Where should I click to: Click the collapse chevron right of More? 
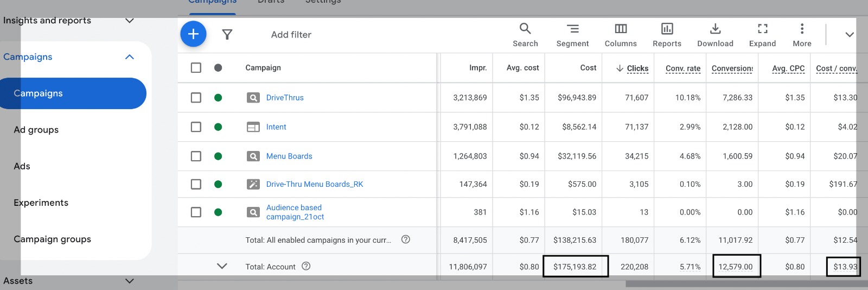click(850, 35)
